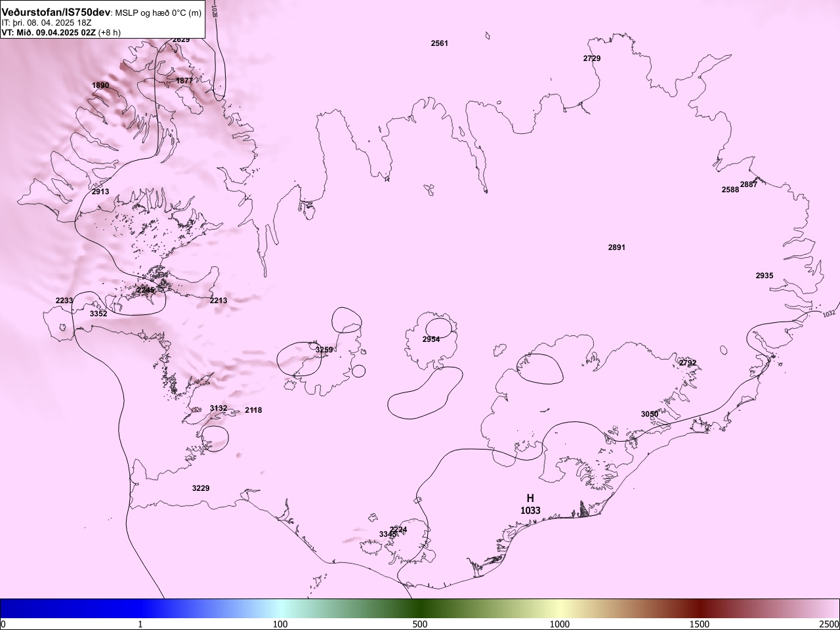The height and width of the screenshot is (630, 840).
Task: Click the height value 2913
Action: click(x=100, y=192)
